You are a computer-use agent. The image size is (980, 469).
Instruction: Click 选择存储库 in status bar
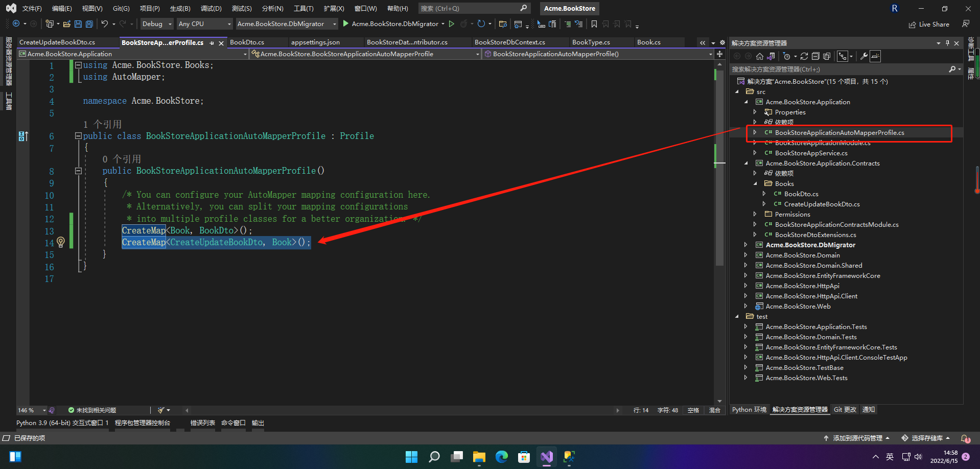click(x=926, y=438)
